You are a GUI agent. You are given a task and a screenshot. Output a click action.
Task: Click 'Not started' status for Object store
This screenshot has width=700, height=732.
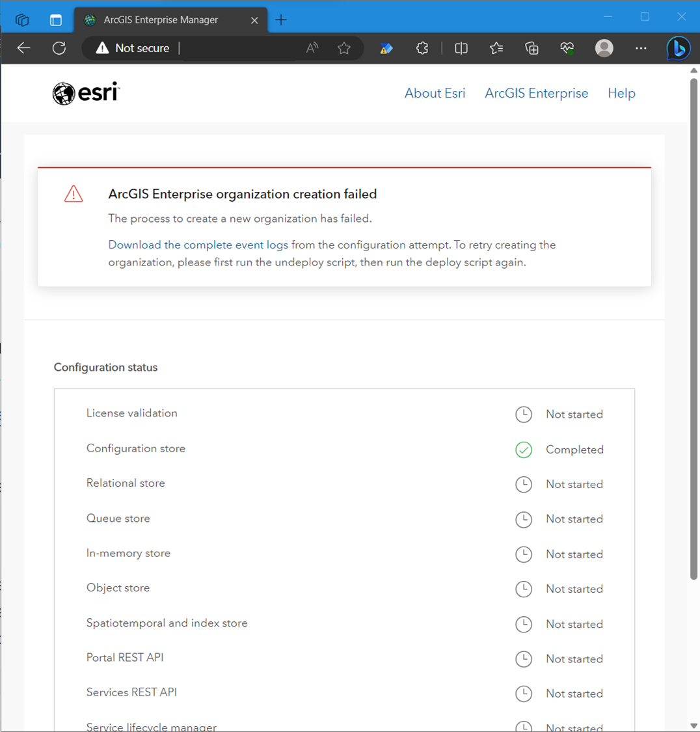click(574, 589)
